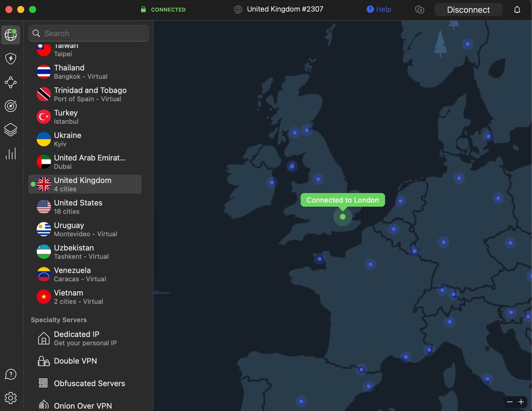Click the United States flag icon
The image size is (532, 411).
pos(44,207)
